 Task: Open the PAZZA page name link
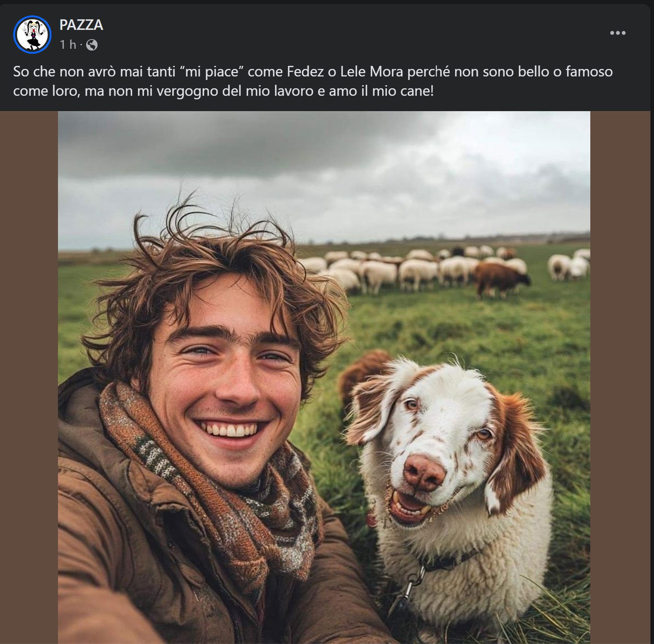(81, 25)
